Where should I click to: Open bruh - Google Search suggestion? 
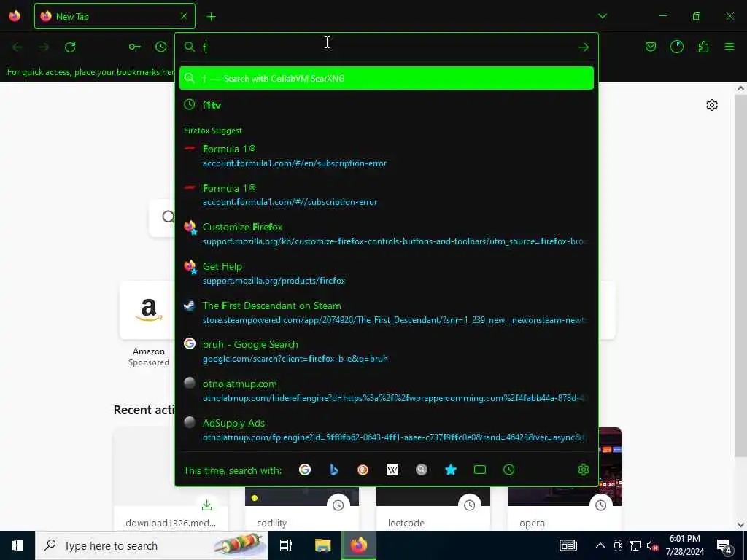[x=387, y=351]
